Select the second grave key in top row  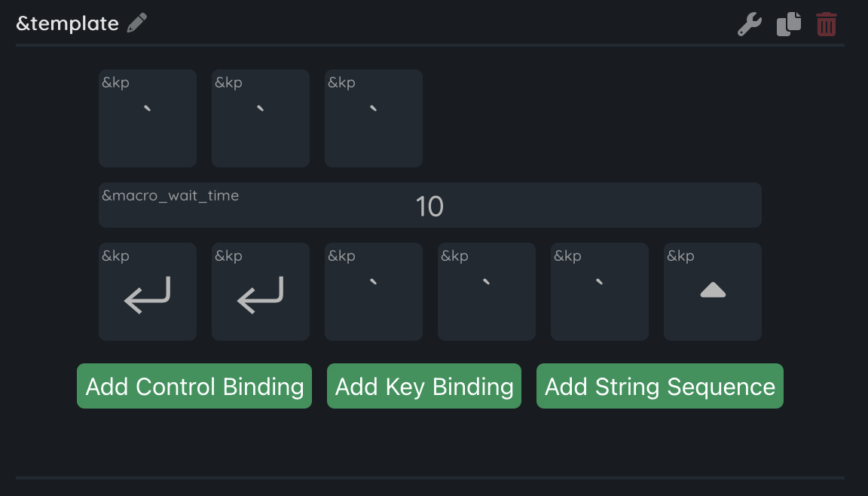point(261,118)
